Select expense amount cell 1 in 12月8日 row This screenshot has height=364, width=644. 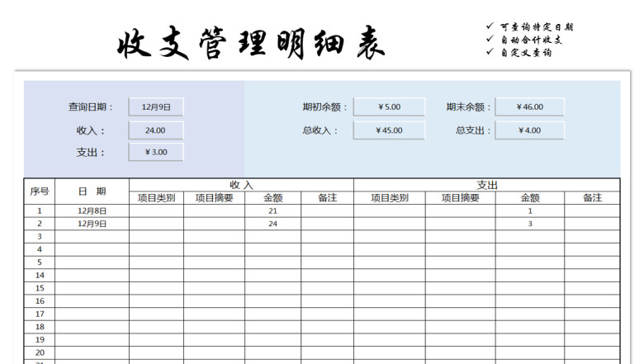pos(530,211)
